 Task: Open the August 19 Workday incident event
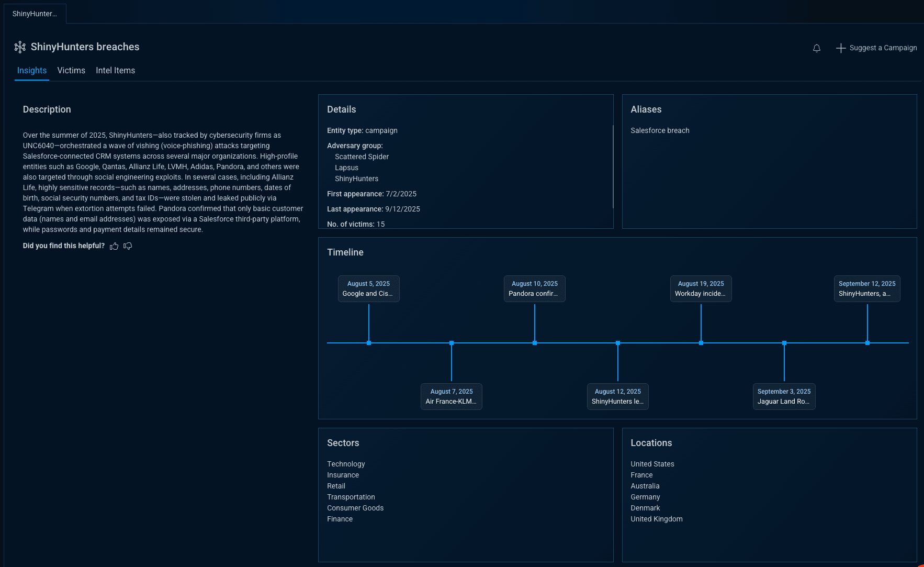tap(701, 288)
